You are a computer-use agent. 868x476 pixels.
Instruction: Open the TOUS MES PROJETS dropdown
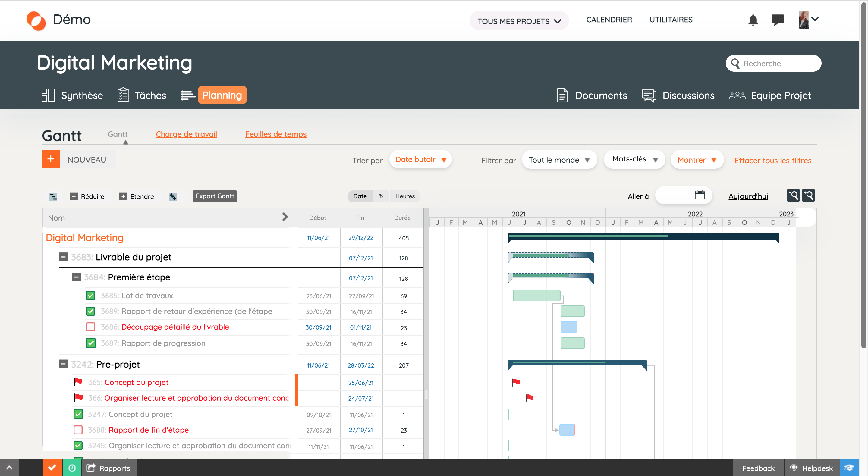click(x=518, y=20)
